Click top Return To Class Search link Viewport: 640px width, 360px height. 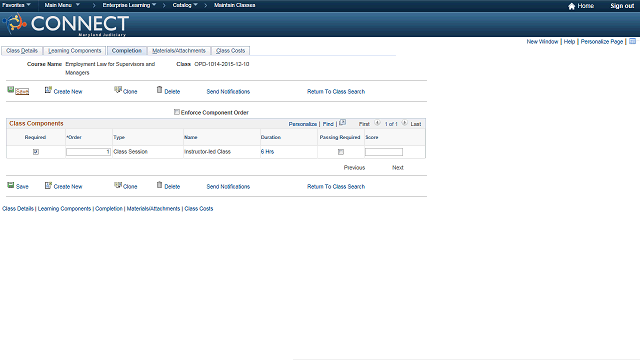pyautogui.click(x=336, y=91)
